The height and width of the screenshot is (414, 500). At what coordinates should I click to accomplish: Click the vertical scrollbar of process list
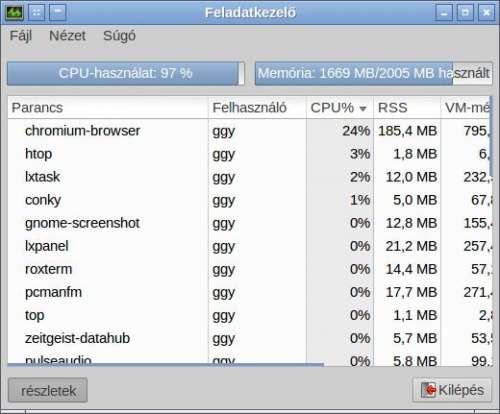(491, 134)
